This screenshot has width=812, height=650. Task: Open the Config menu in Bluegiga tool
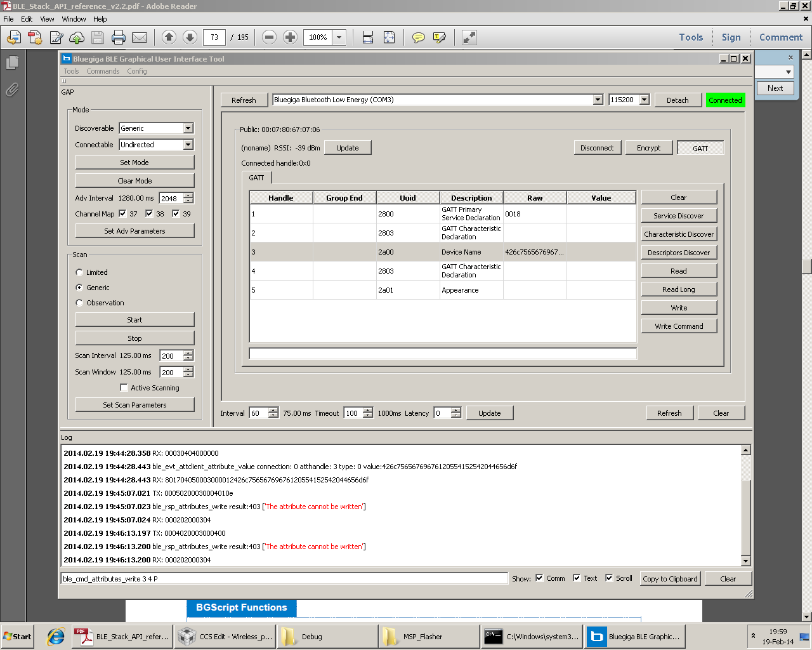pyautogui.click(x=137, y=71)
